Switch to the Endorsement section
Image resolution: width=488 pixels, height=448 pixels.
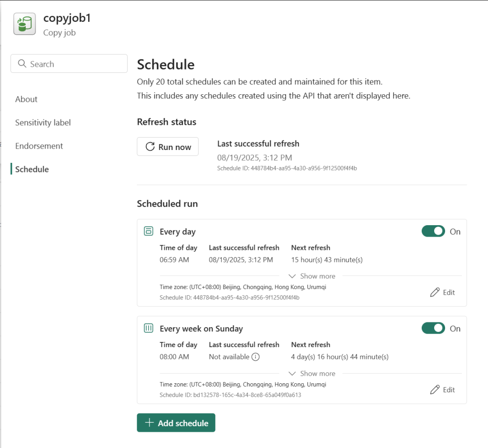point(39,146)
